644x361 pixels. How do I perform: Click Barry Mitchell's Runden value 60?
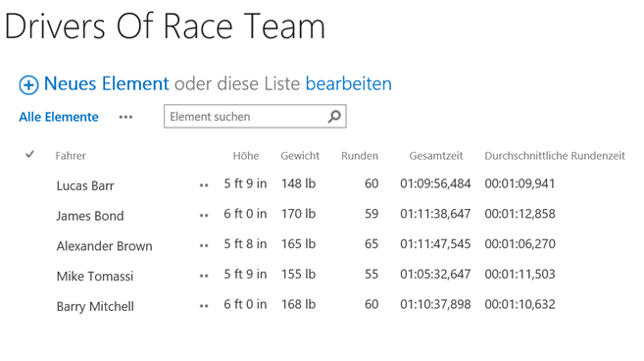point(372,304)
